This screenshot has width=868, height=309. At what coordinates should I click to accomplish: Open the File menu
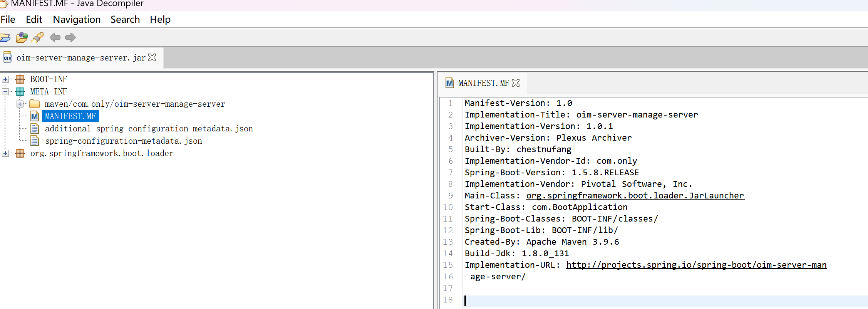[x=8, y=19]
